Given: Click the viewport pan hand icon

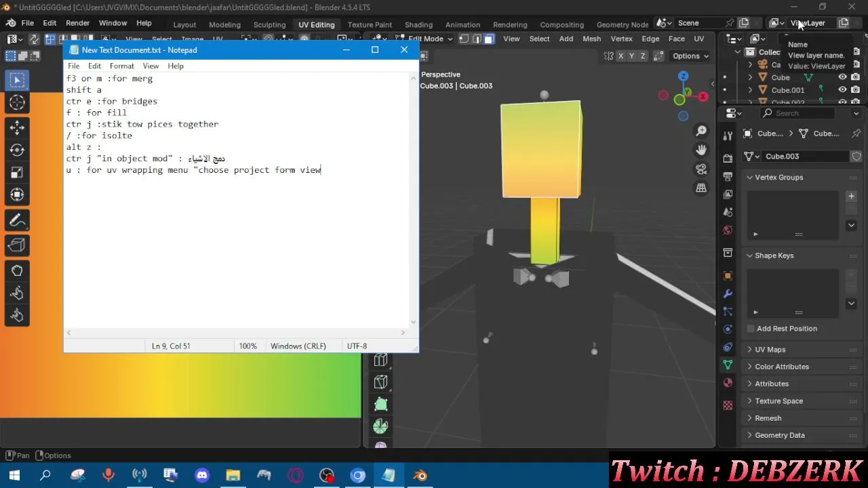Looking at the screenshot, I should coord(701,150).
